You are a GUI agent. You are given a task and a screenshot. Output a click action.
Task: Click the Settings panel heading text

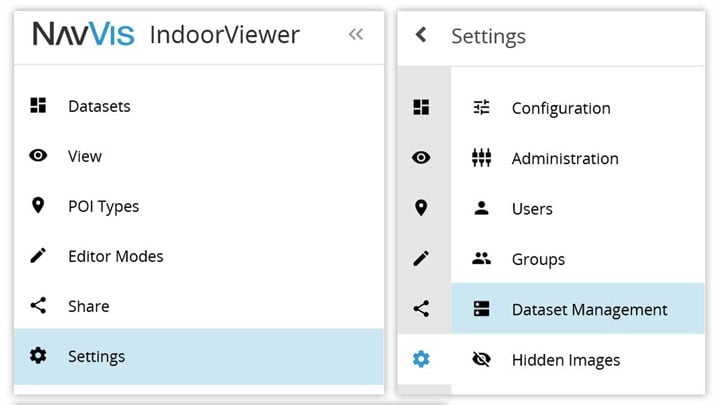[489, 36]
